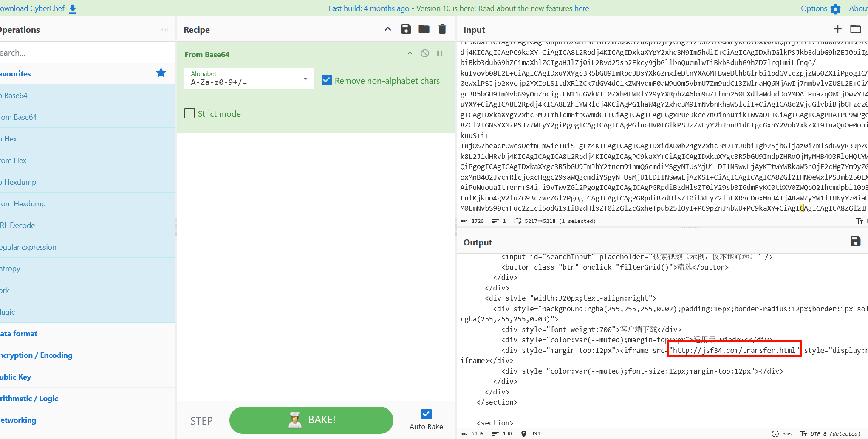This screenshot has width=868, height=439.
Task: Open a folder as input
Action: click(856, 29)
